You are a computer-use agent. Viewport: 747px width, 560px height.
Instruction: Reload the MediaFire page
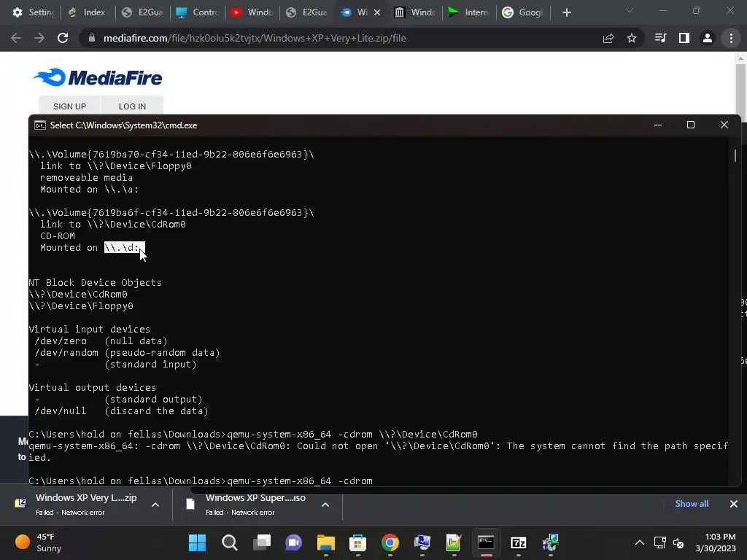[63, 38]
